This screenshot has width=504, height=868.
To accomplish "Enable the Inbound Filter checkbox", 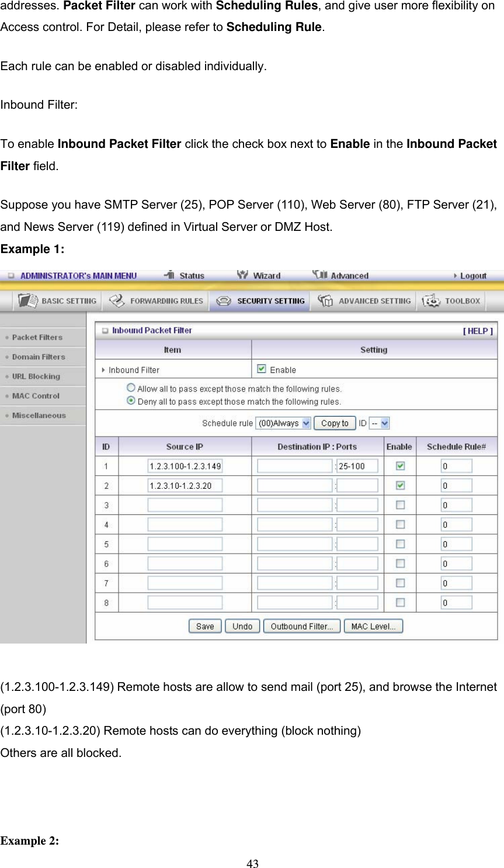I will [x=261, y=368].
